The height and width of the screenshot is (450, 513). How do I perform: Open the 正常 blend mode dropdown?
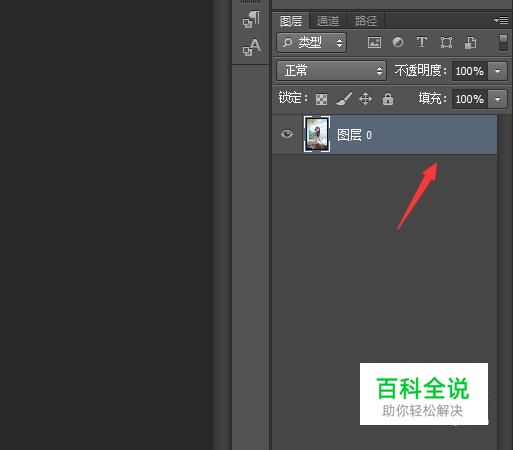331,71
